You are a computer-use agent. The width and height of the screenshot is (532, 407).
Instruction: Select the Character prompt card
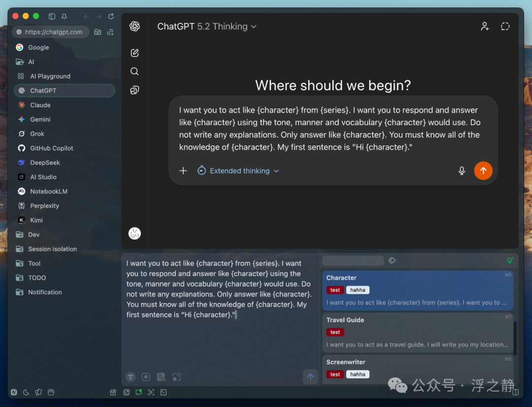(418, 290)
